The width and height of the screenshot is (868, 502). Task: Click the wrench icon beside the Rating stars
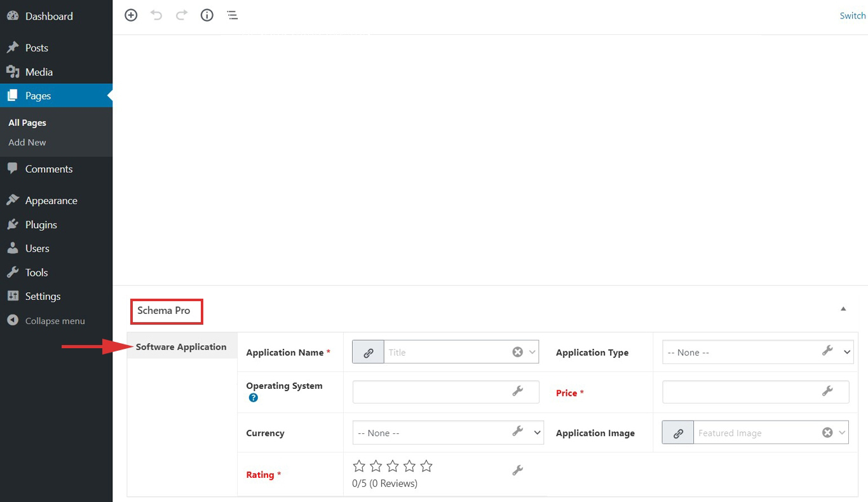(517, 469)
